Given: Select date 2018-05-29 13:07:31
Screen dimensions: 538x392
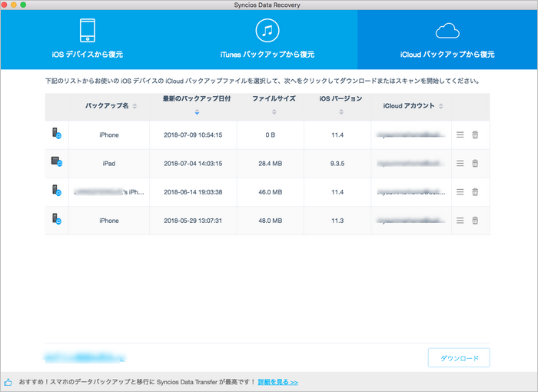Looking at the screenshot, I should (x=193, y=221).
